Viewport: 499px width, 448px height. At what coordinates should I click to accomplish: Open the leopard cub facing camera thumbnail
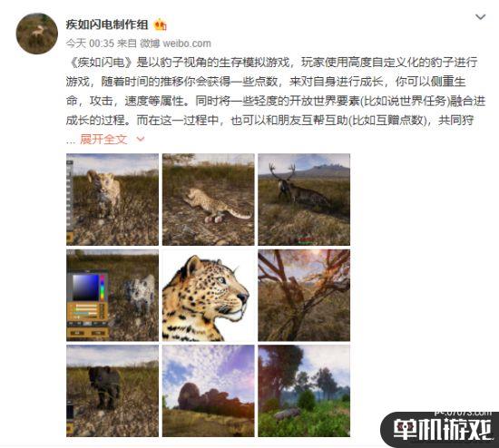(x=113, y=200)
